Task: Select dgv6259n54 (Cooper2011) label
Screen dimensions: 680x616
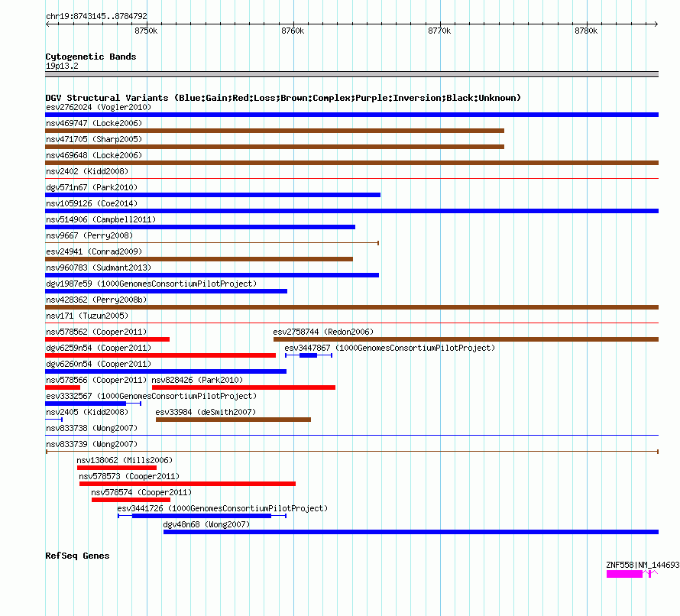Action: 99,348
